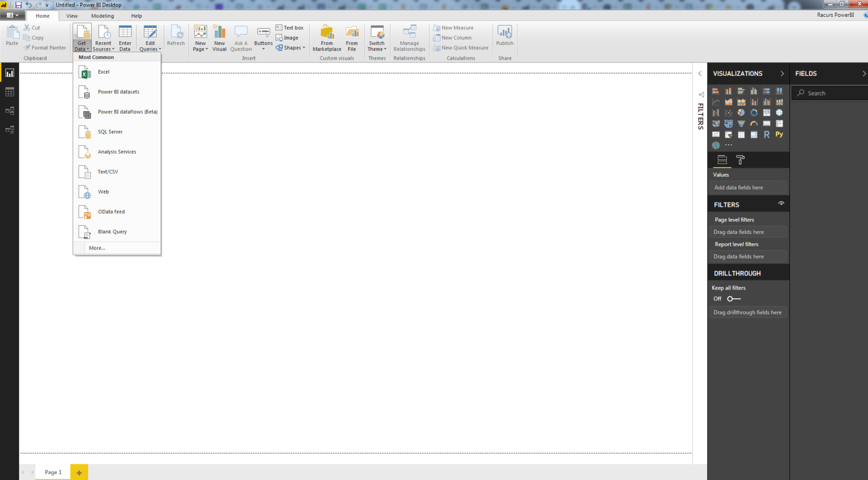Click the Save icon in title bar
Image resolution: width=868 pixels, height=480 pixels.
point(18,5)
